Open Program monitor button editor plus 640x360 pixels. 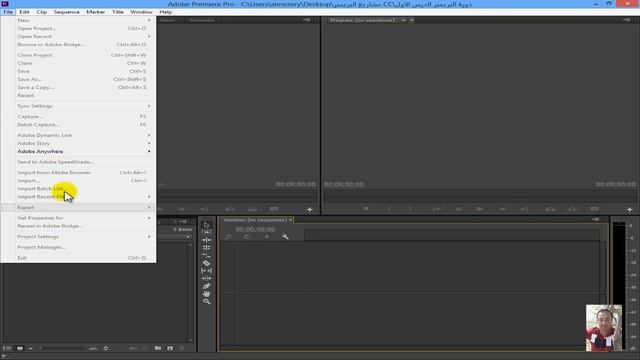click(629, 209)
